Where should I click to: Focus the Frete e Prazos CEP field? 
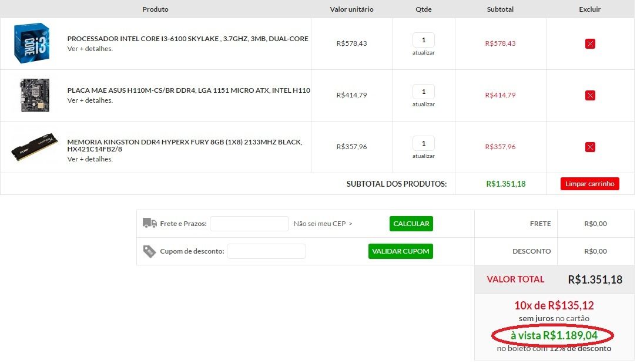click(249, 224)
